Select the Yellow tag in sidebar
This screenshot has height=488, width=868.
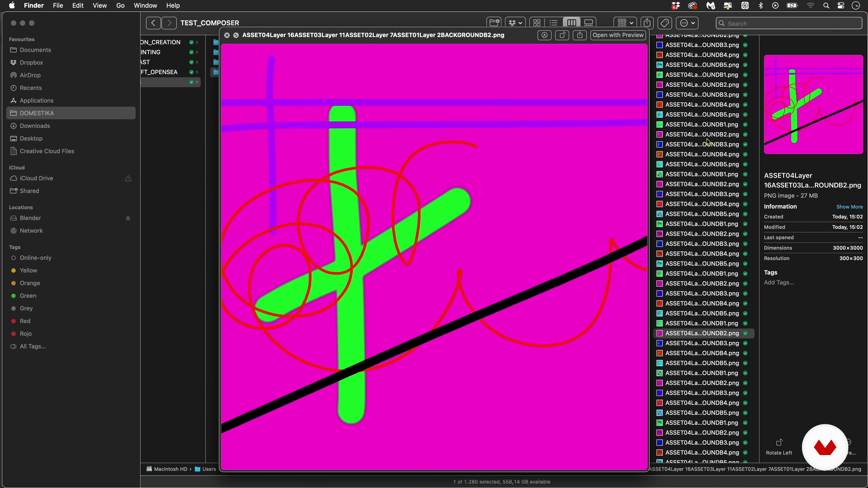point(28,271)
